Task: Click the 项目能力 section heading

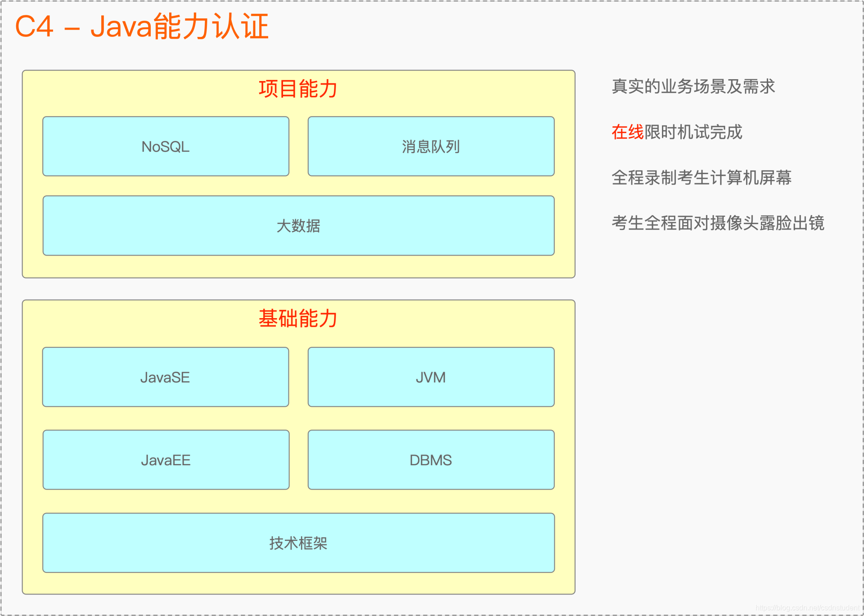Action: coord(298,88)
